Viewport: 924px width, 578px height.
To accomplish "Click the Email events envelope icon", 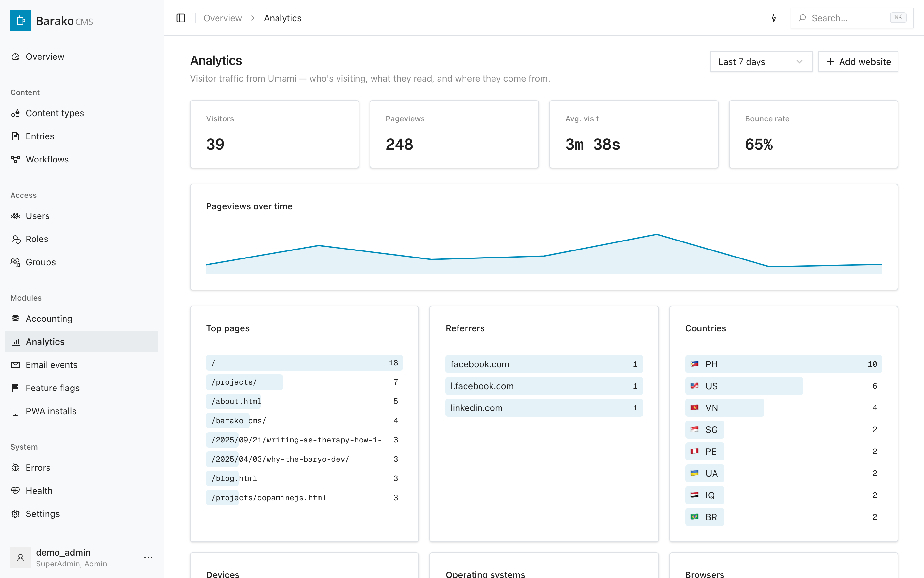I will coord(15,365).
